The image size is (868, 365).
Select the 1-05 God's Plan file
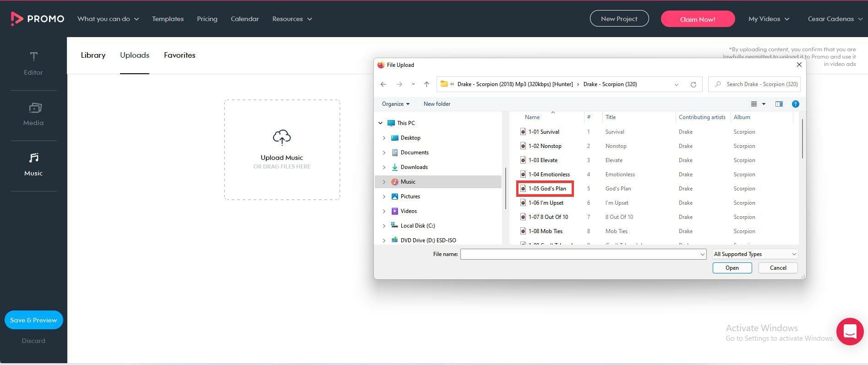pos(547,189)
